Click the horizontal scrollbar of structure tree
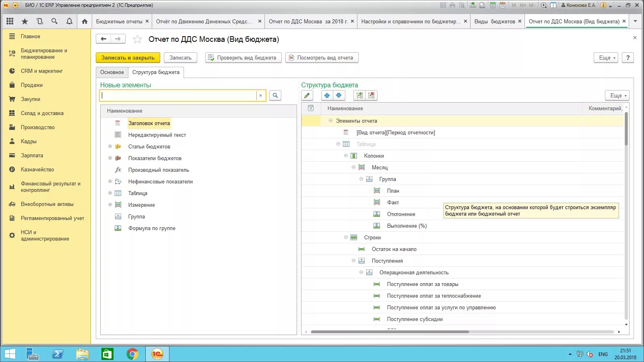644x362 pixels. [390, 332]
